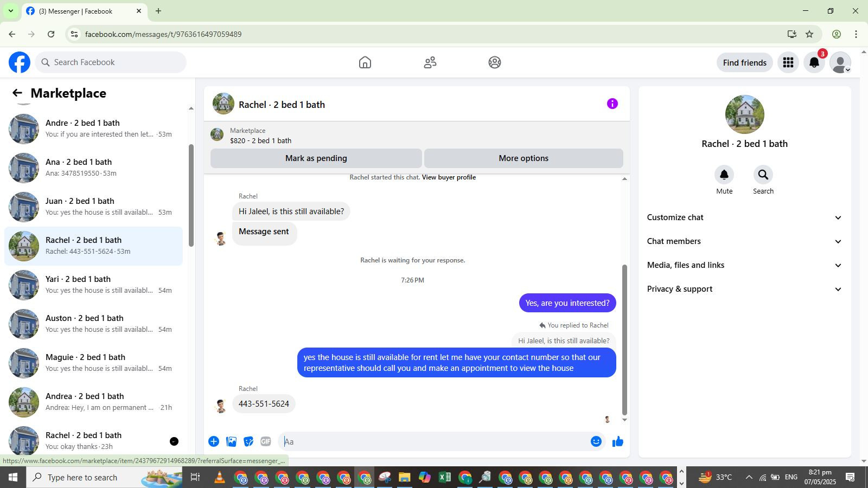Open Excel from the taskbar
This screenshot has width=868, height=488.
pyautogui.click(x=445, y=477)
